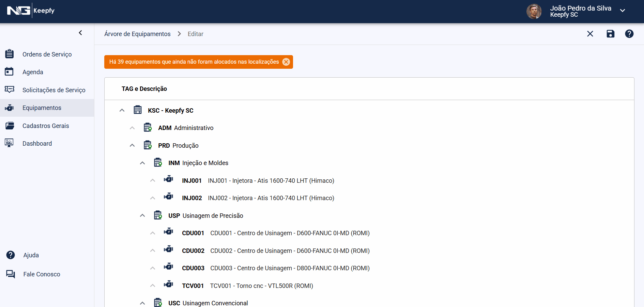Click the X icon to cancel editing
Viewport: 644px width, 307px height.
pos(590,34)
